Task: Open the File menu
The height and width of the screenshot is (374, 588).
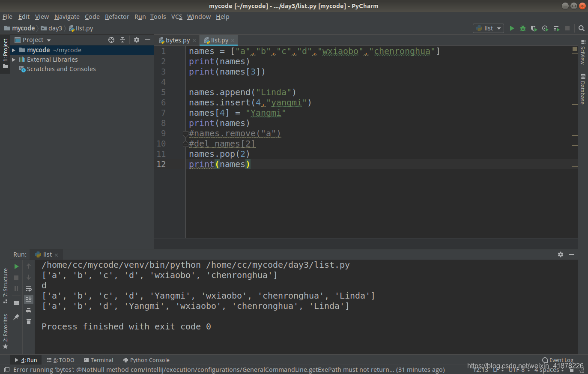Action: (7, 17)
